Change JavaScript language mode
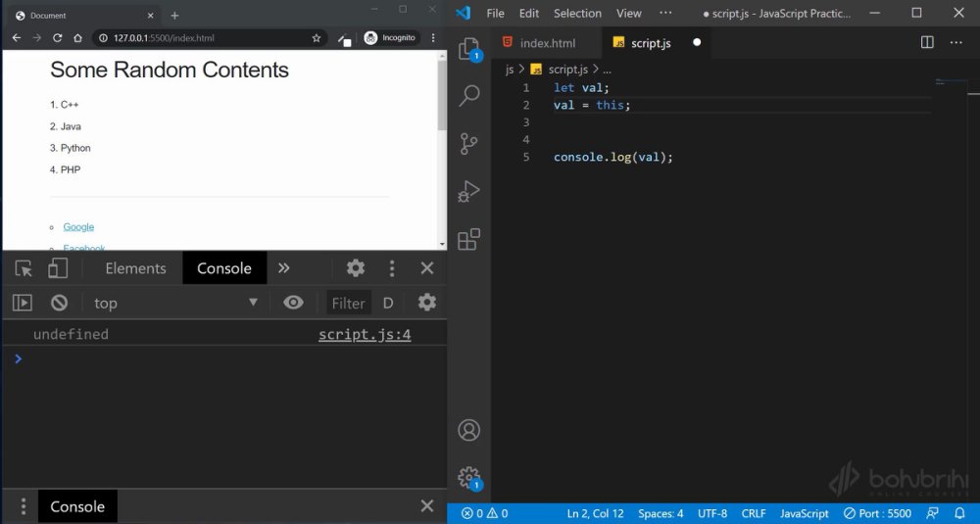The width and height of the screenshot is (980, 524). point(805,513)
